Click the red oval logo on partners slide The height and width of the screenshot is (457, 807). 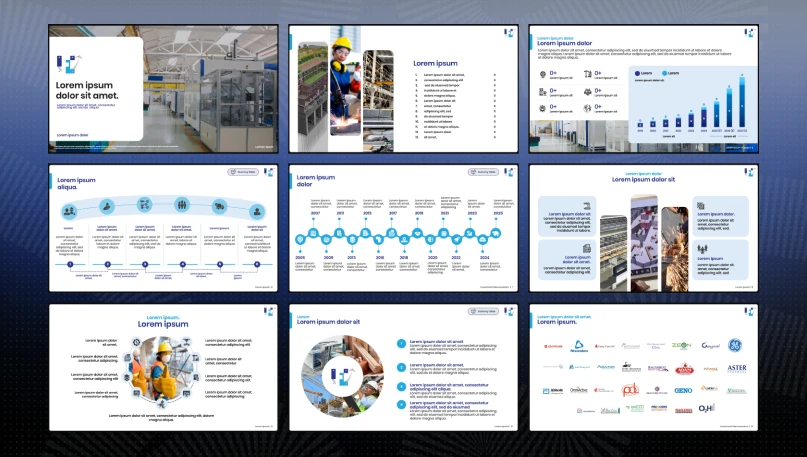[x=684, y=368]
